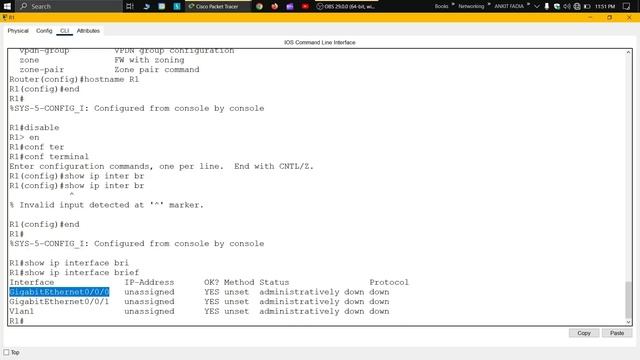Click the R1 window title icon
This screenshot has width=640, height=360.
(5, 18)
